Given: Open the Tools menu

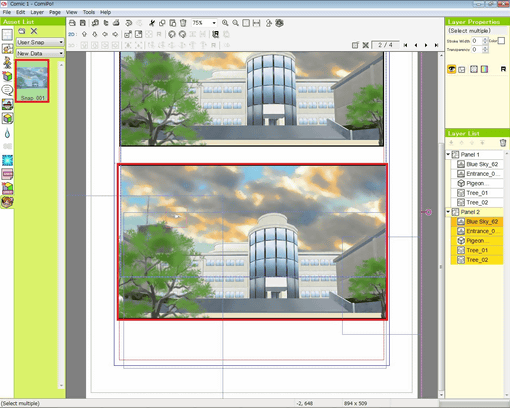Looking at the screenshot, I should (89, 12).
